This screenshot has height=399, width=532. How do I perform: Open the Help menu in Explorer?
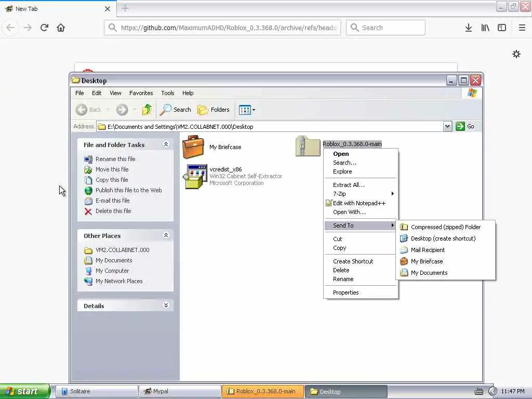click(x=188, y=93)
